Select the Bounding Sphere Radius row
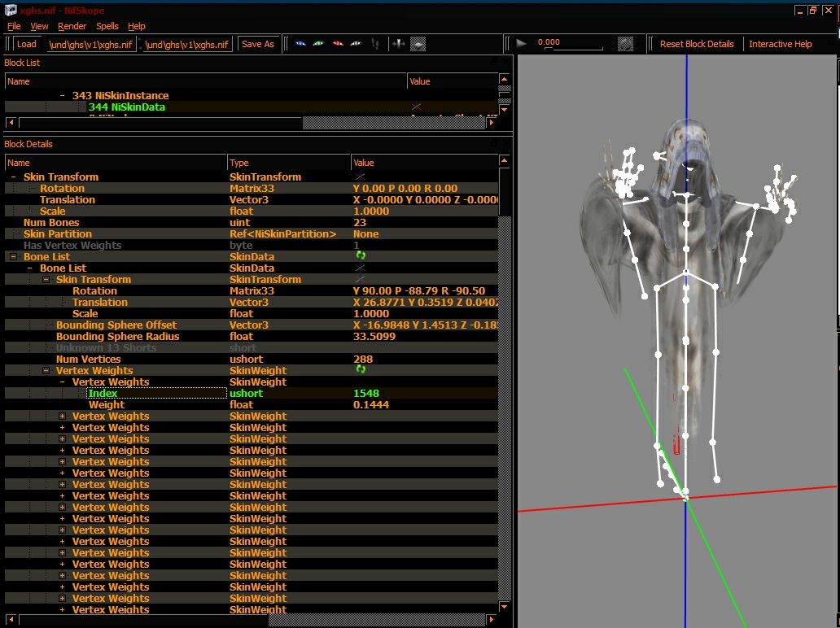This screenshot has height=628, width=840. point(252,336)
